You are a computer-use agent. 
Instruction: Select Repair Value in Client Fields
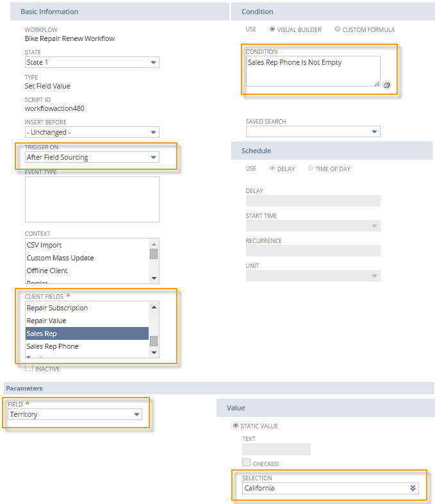(x=87, y=321)
